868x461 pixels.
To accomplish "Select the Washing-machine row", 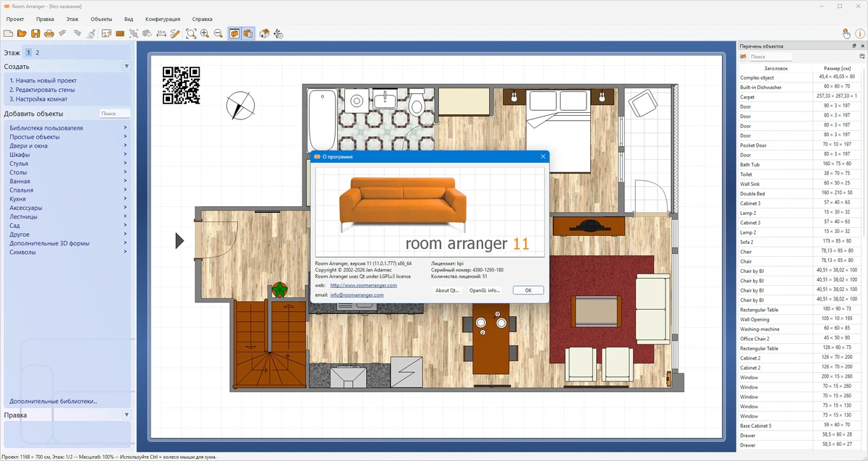I will click(x=800, y=329).
